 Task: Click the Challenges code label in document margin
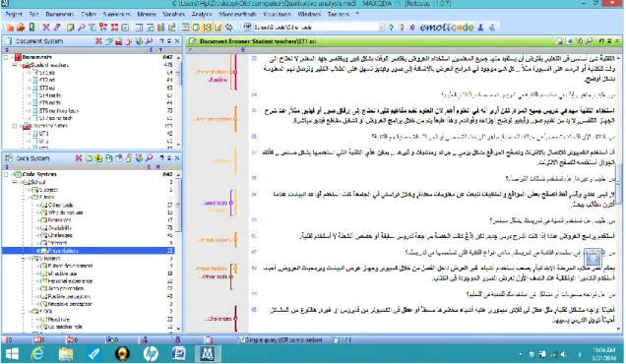[x=218, y=319]
